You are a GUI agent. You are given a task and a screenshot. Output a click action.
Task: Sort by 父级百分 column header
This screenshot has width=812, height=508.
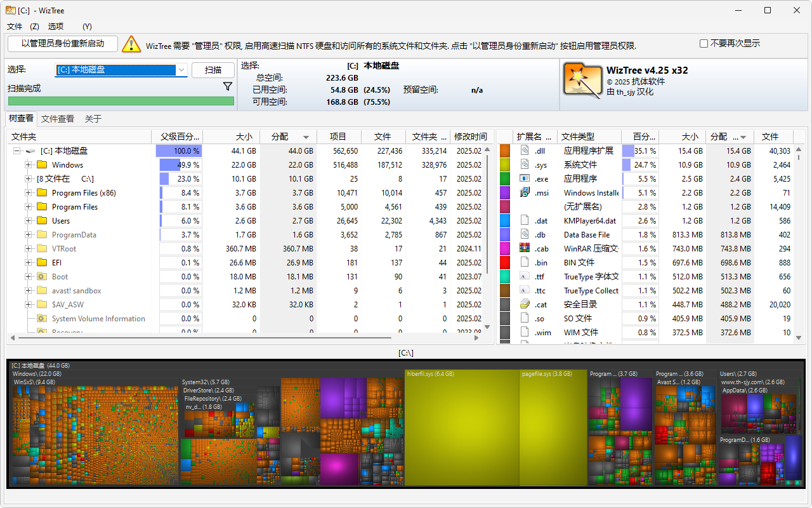tap(177, 137)
